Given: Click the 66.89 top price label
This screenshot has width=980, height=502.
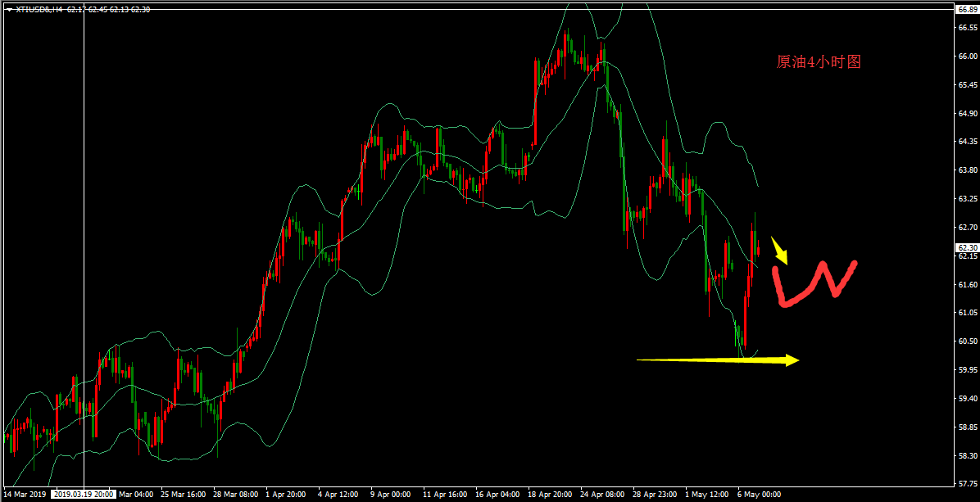Looking at the screenshot, I should coord(966,10).
